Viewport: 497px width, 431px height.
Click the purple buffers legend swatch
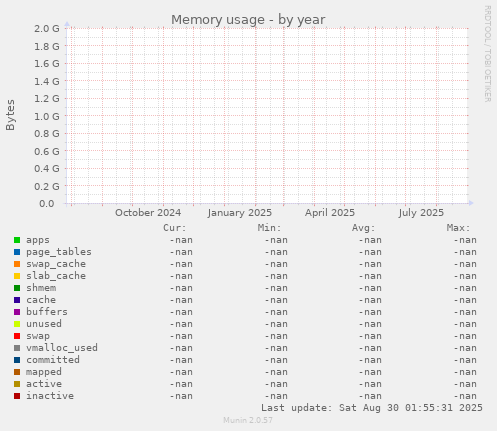[17, 312]
